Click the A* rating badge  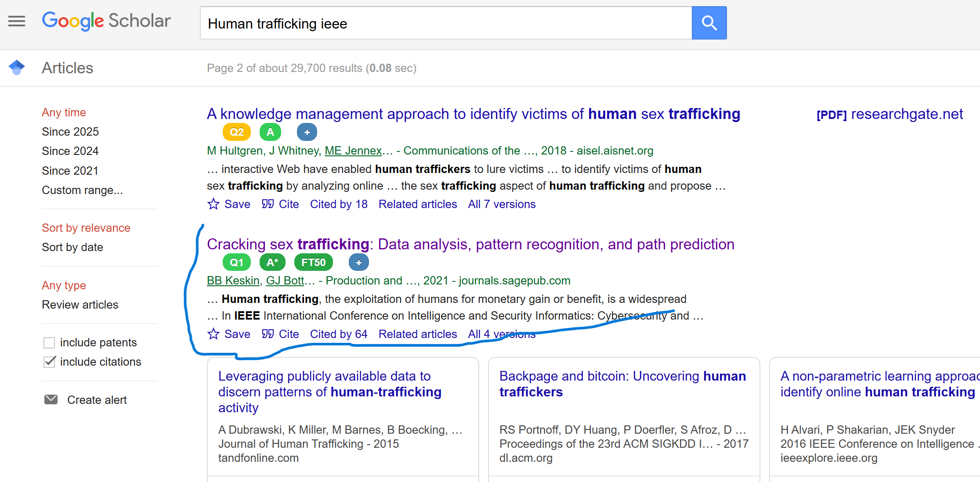click(272, 263)
